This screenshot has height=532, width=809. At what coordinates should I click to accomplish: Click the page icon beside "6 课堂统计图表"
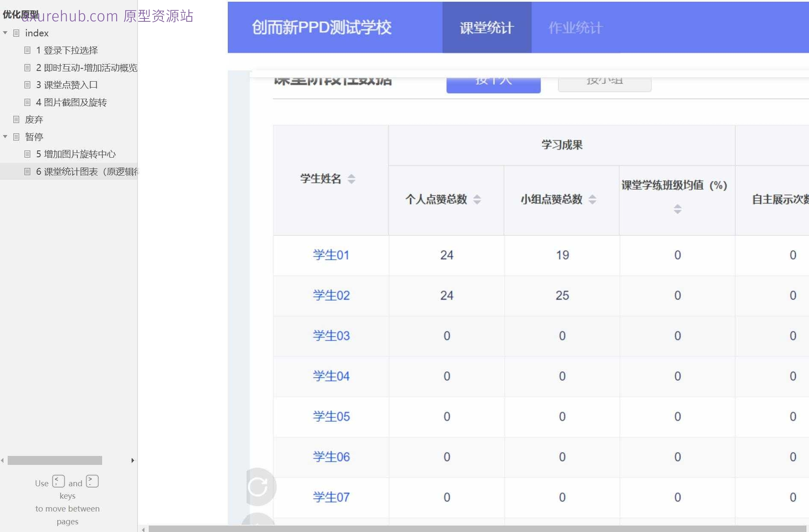point(27,171)
